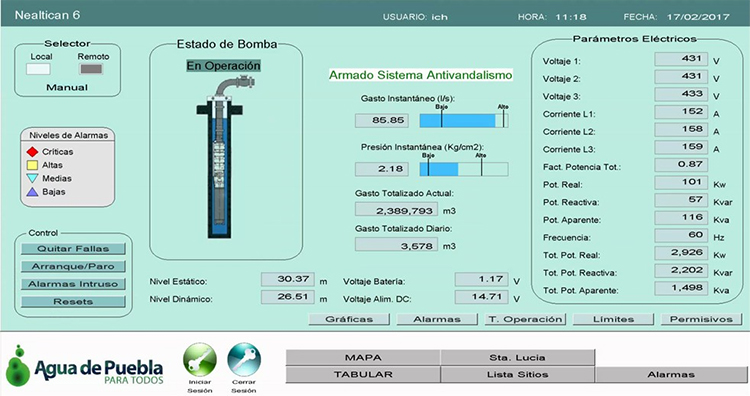Click the purple Bajas alarm triangle icon

click(x=32, y=192)
